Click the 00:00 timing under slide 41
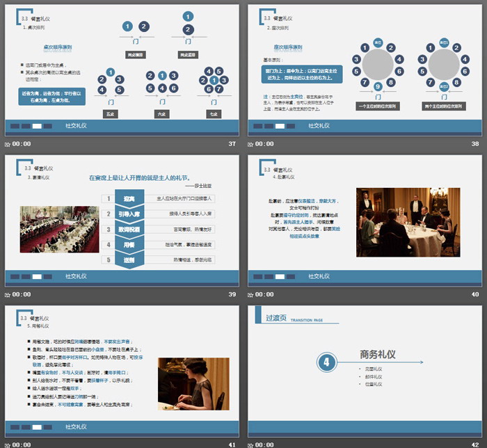Viewport: 487px width, 448px height. [x=22, y=444]
